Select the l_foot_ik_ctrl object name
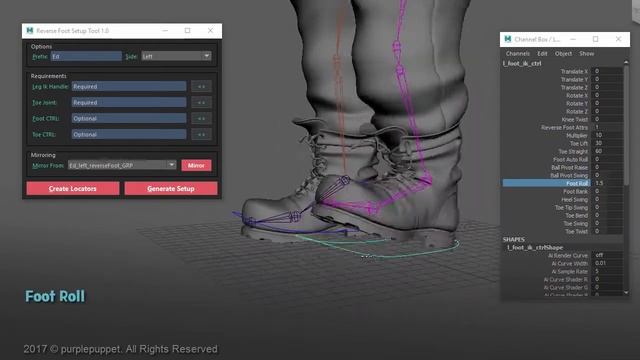This screenshot has height=360, width=640. click(522, 63)
